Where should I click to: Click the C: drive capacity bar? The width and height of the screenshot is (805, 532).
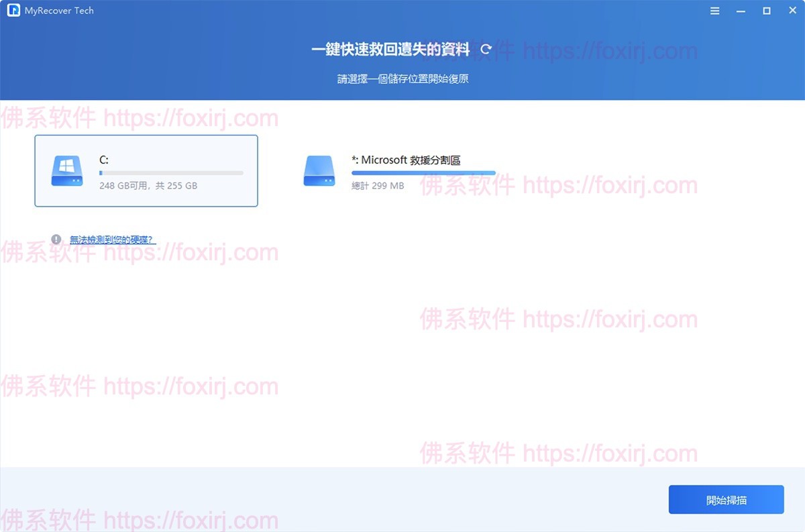(171, 172)
